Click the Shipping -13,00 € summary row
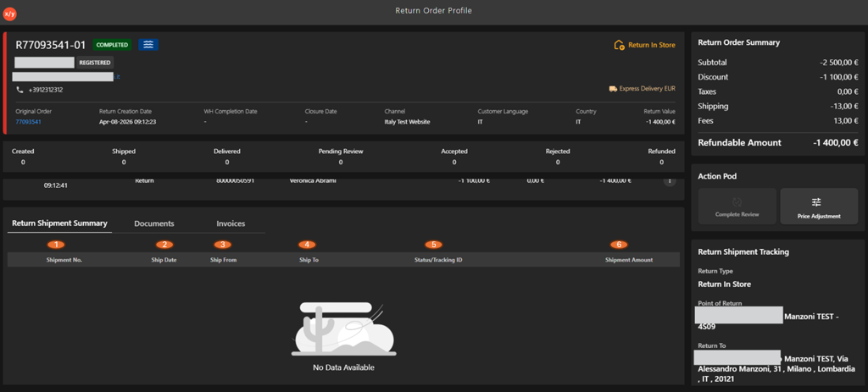The height and width of the screenshot is (392, 868). point(778,106)
